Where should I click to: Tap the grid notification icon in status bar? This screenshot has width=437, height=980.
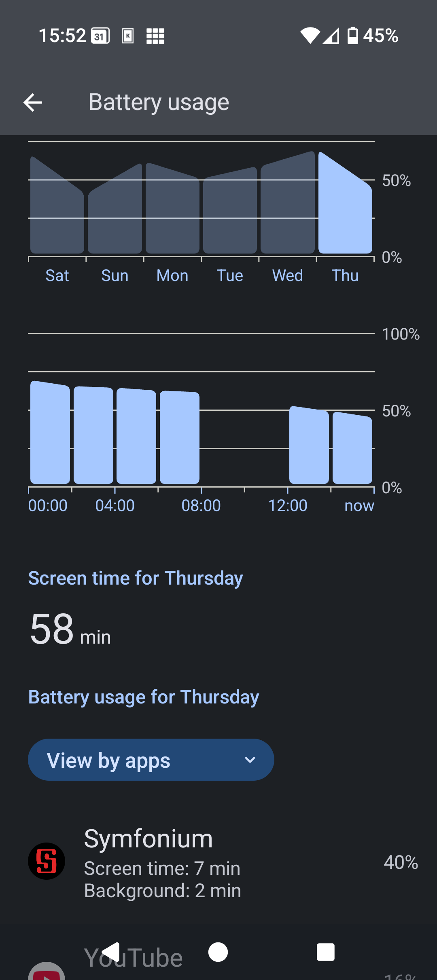[155, 36]
